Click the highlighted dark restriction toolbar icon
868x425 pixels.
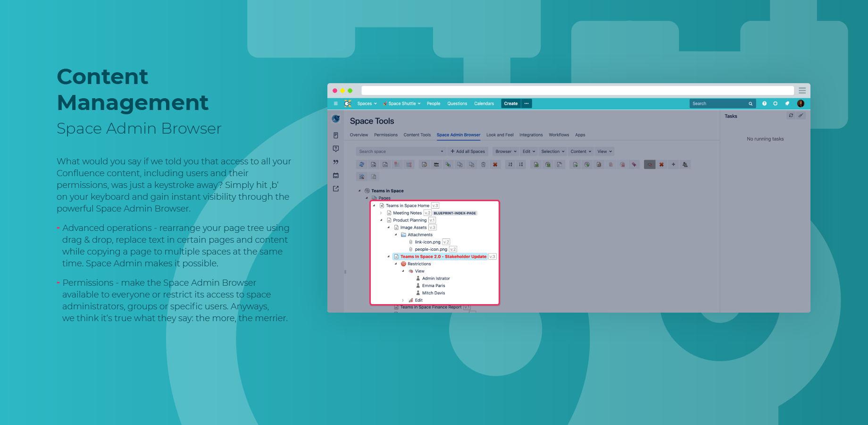click(x=650, y=164)
